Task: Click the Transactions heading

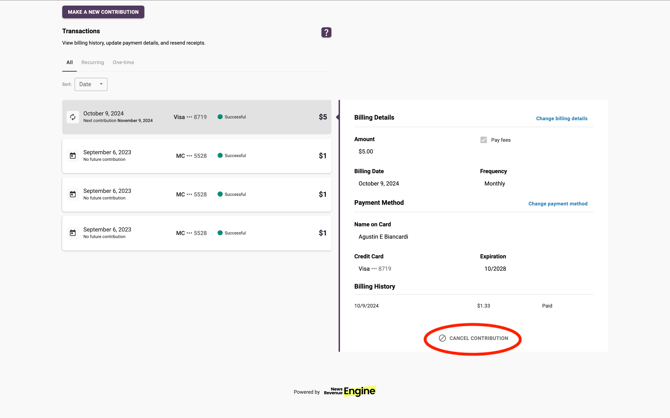Action: (x=81, y=31)
